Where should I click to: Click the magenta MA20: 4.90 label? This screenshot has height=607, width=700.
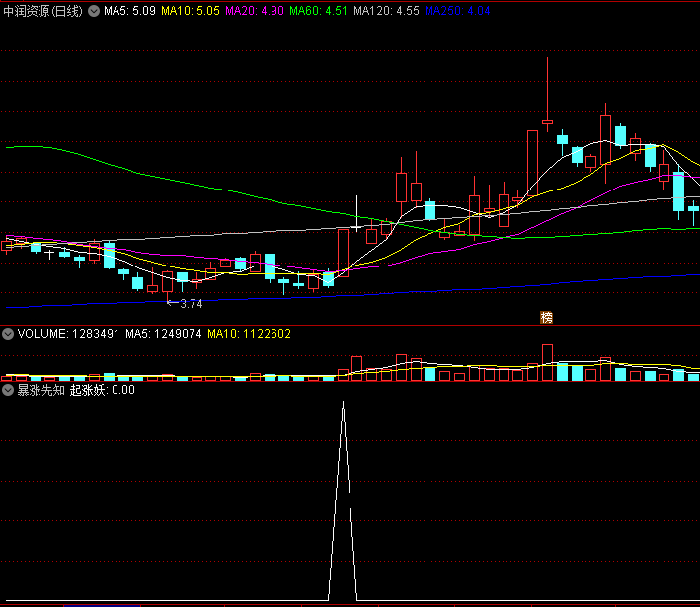pyautogui.click(x=255, y=11)
